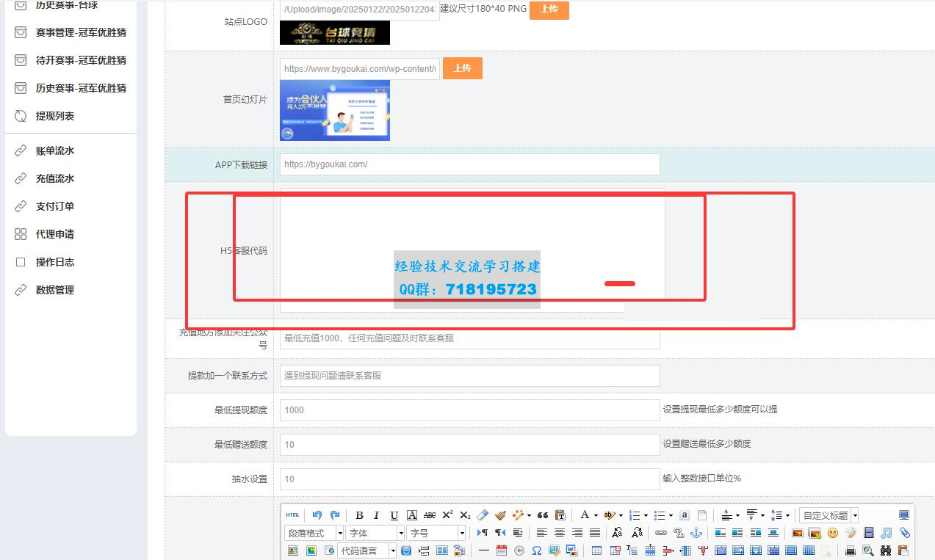The width and height of the screenshot is (935, 560).
Task: Click the APP下载链接 input field
Action: tap(469, 164)
